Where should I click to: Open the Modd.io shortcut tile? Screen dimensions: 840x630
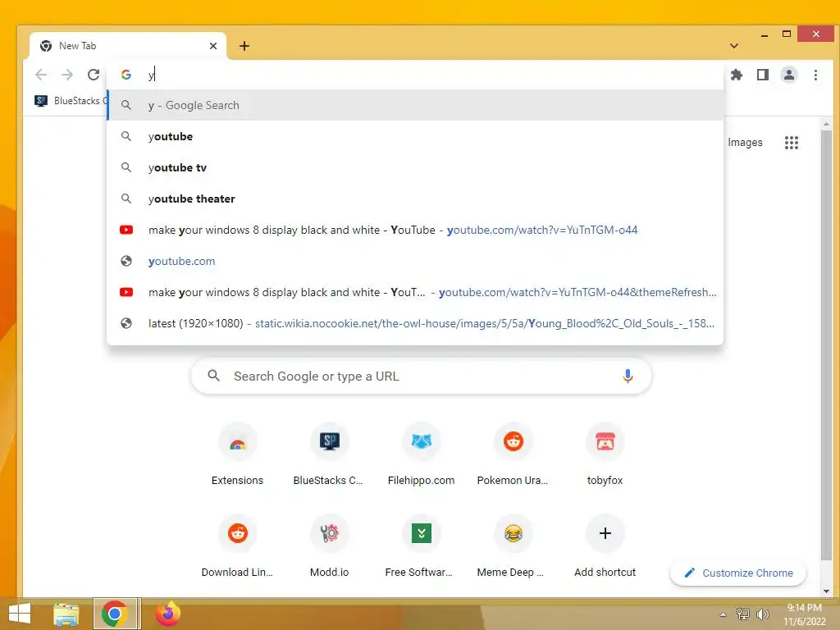coord(329,546)
